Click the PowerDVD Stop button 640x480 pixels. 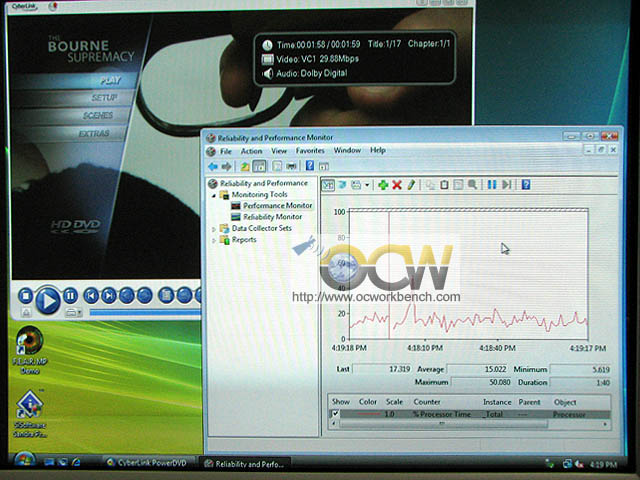[x=26, y=296]
